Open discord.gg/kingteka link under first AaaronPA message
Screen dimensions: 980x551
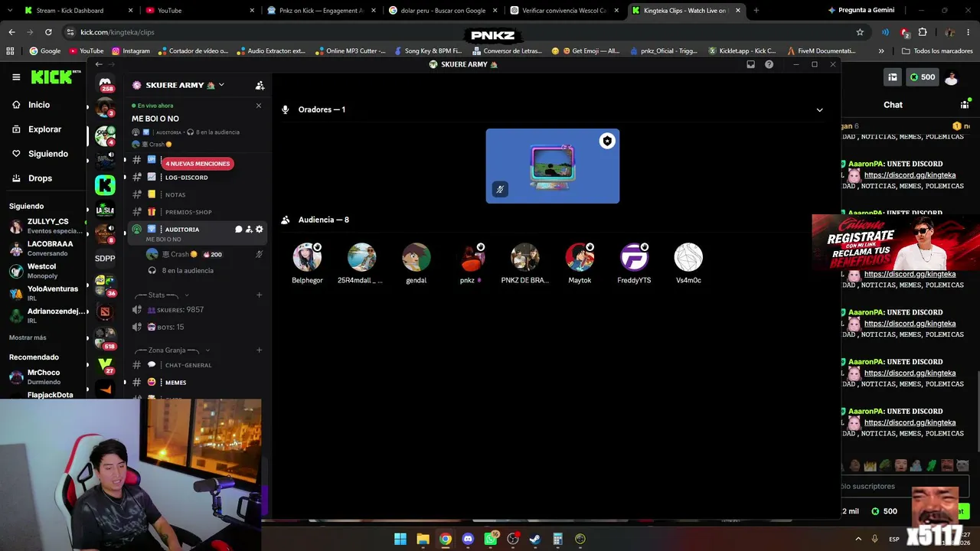coord(910,175)
